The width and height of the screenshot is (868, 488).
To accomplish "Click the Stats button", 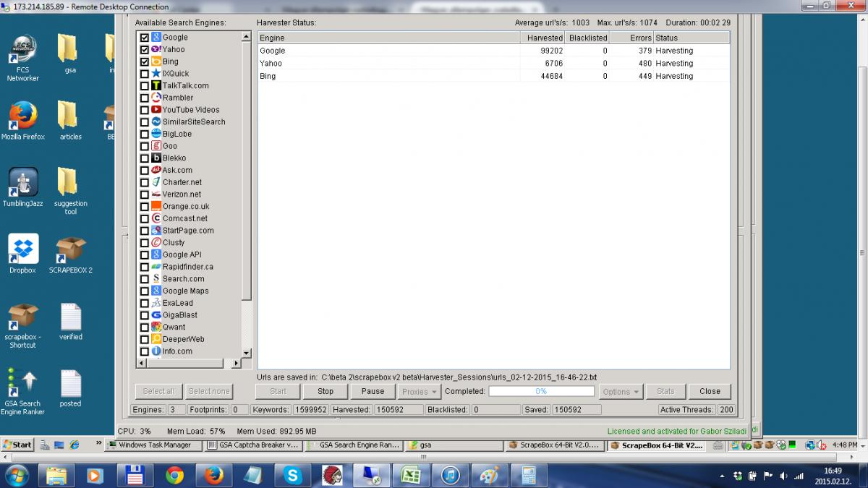I will [x=665, y=391].
